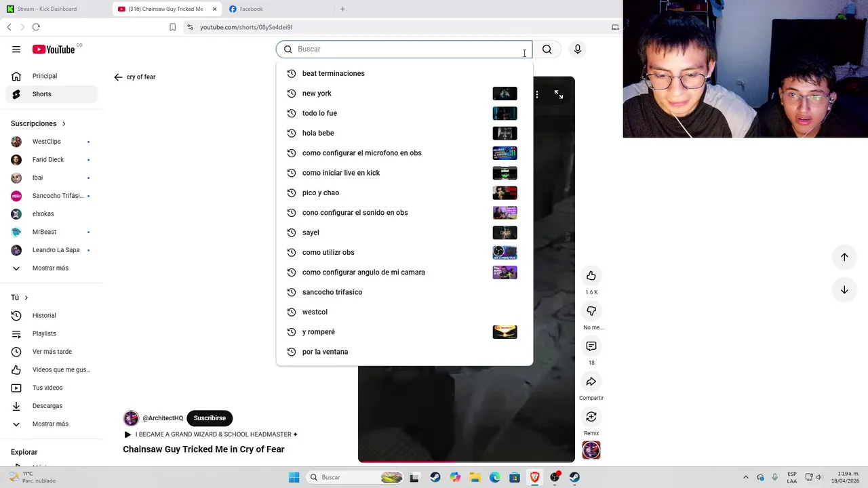Select suggestion como utilizr obs
Image resolution: width=868 pixels, height=488 pixels.
404,252
